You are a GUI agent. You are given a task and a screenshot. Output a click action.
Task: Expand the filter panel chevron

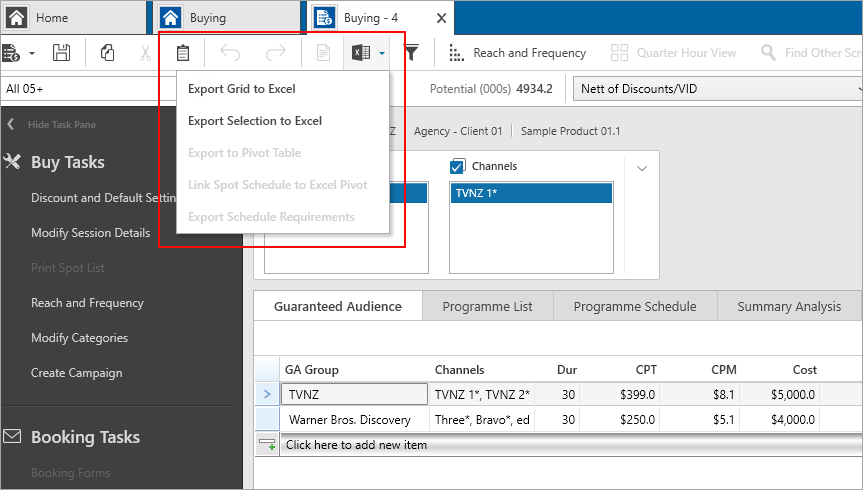pyautogui.click(x=642, y=168)
